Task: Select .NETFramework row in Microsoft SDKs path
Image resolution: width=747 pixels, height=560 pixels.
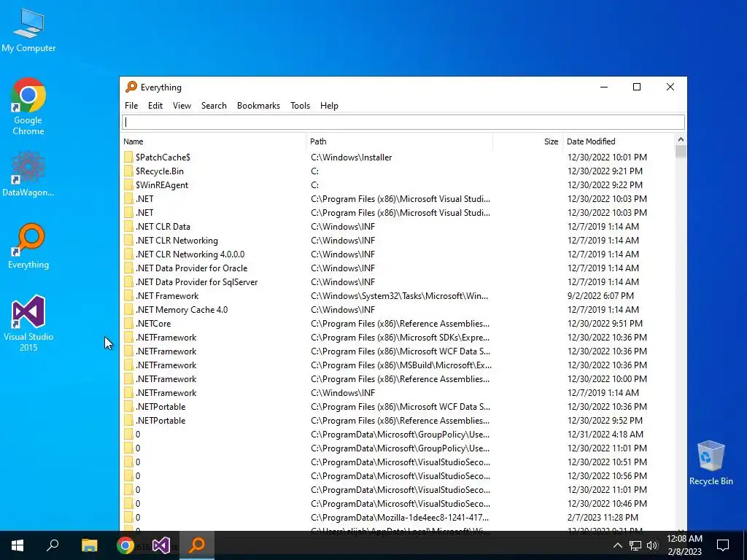Action: (398, 338)
